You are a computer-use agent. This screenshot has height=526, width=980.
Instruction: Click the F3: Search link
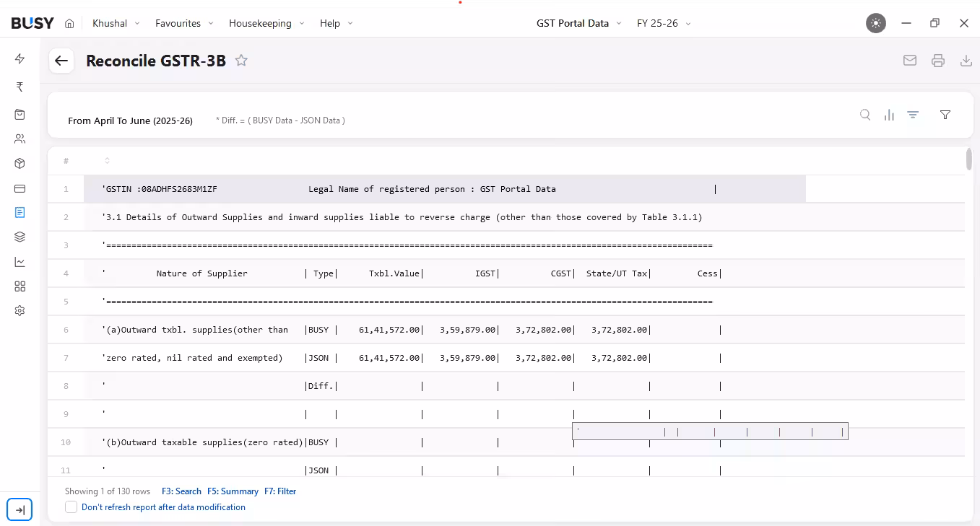tap(181, 491)
